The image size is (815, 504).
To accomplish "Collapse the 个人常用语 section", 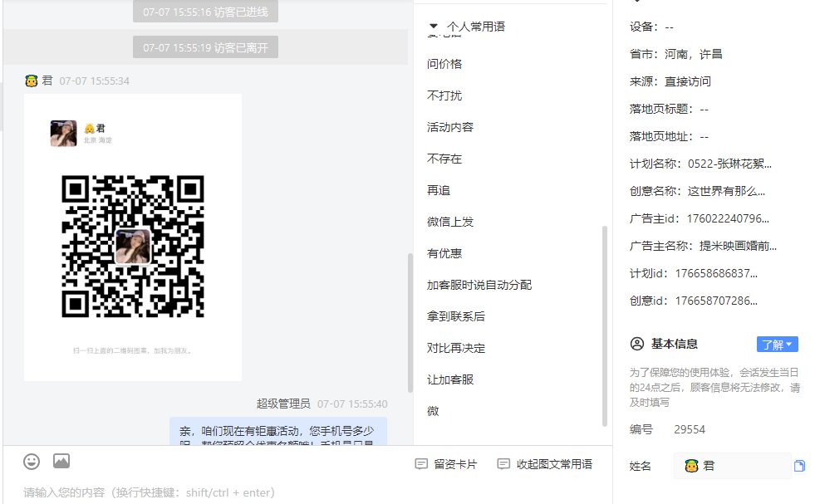I will (x=434, y=26).
